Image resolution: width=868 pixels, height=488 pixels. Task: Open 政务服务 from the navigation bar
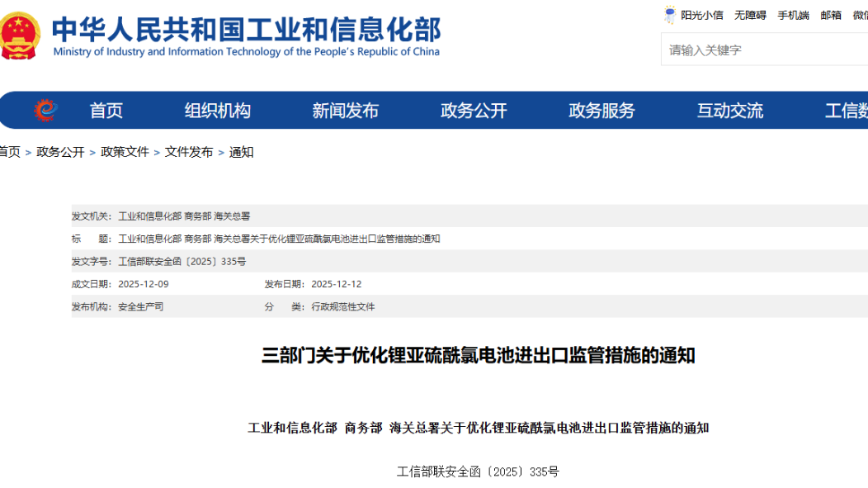click(601, 111)
